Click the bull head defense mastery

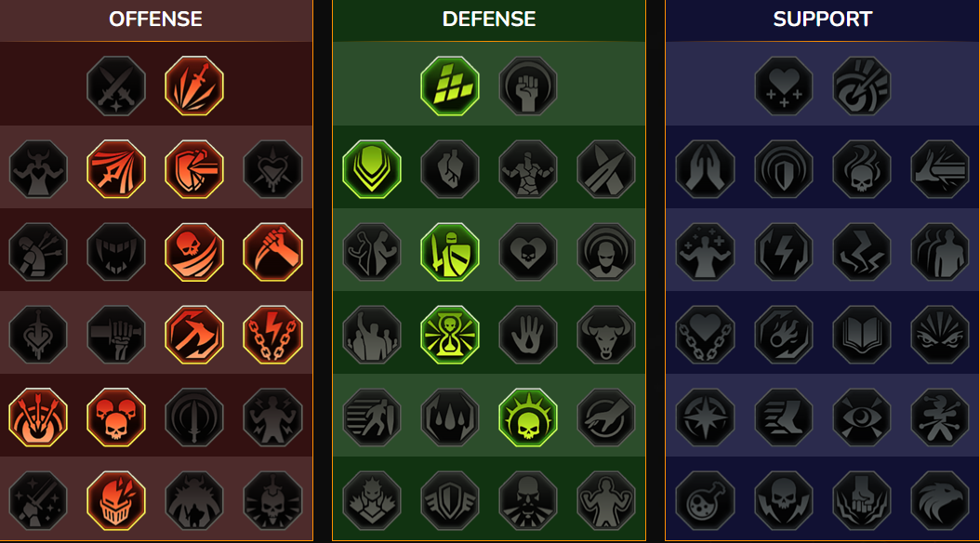coord(606,335)
